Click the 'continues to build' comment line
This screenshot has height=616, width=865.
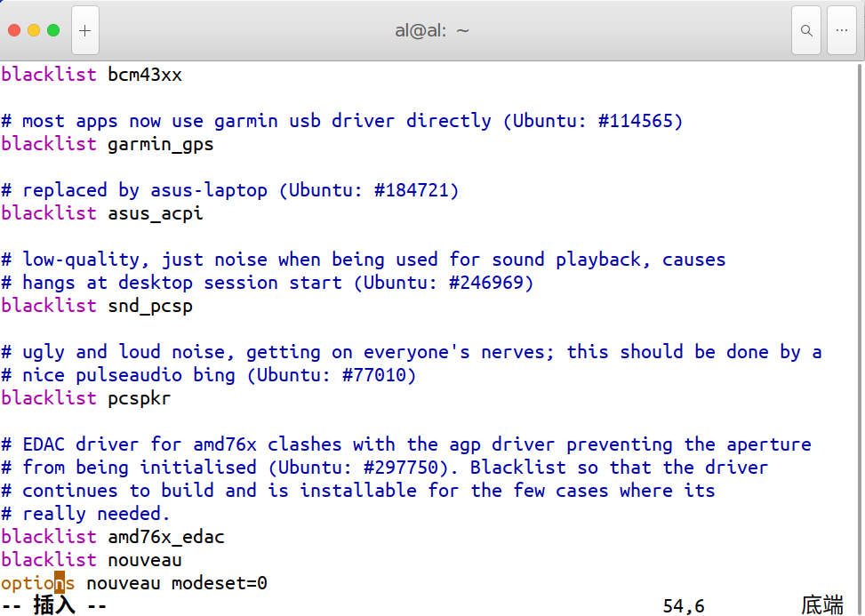pyautogui.click(x=358, y=491)
